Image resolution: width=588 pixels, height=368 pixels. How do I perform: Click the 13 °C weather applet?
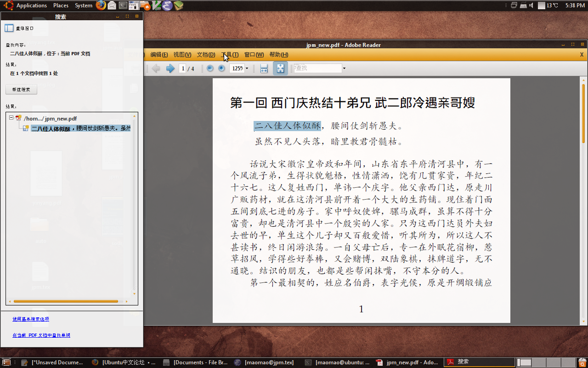click(x=548, y=6)
